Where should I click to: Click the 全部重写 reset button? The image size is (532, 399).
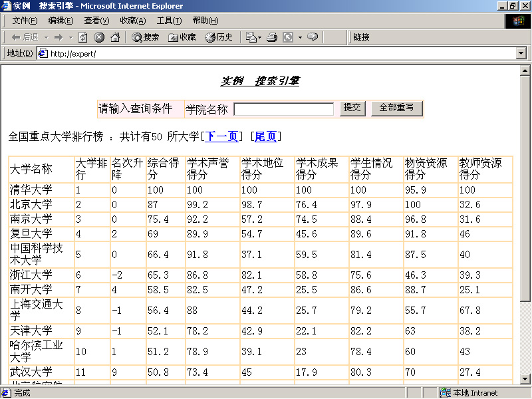coord(396,108)
